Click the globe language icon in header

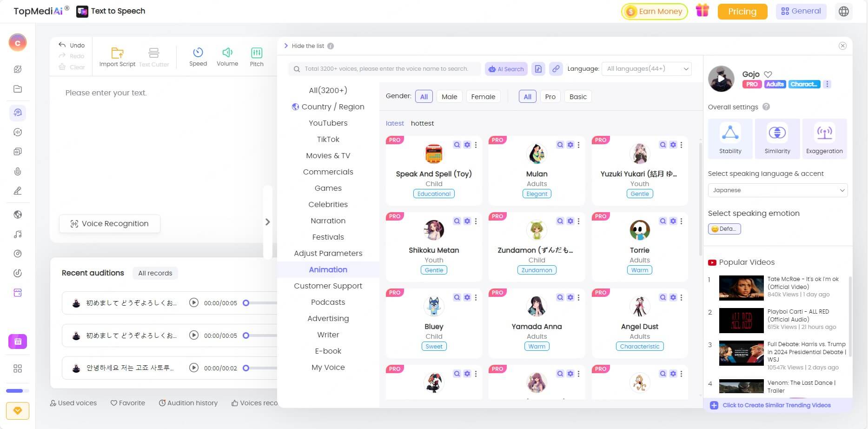pyautogui.click(x=844, y=11)
